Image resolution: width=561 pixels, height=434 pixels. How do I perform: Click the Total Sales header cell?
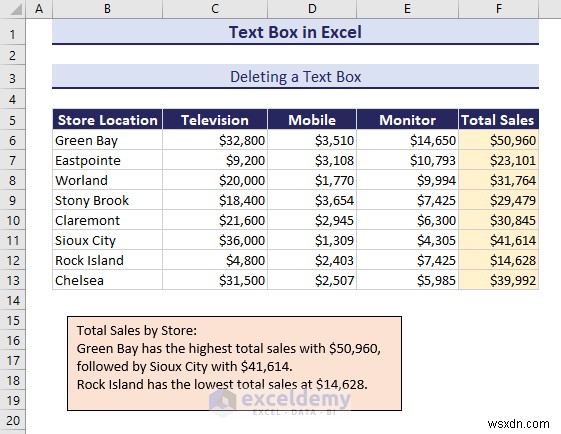[x=498, y=120]
